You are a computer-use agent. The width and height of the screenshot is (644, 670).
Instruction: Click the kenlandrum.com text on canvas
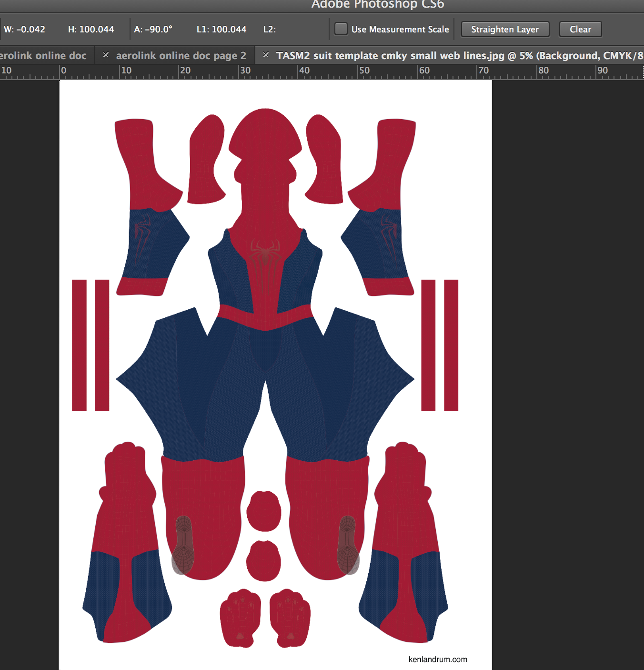point(438,660)
